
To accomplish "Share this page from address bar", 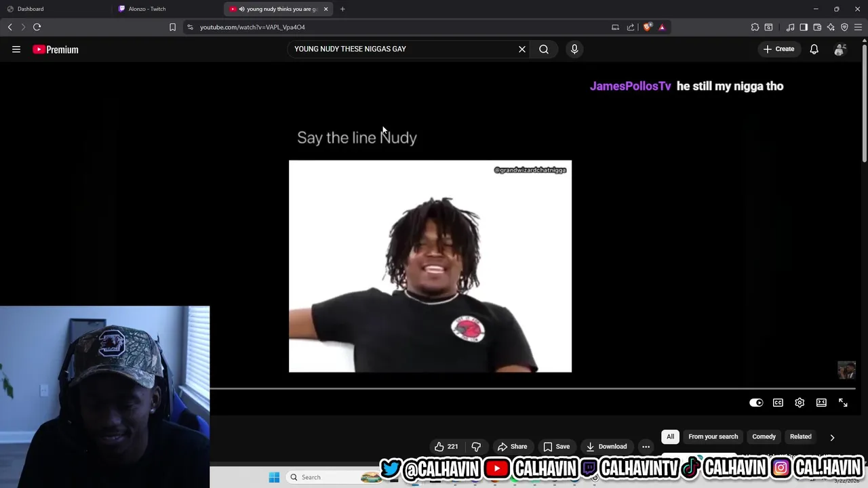I will pyautogui.click(x=631, y=27).
